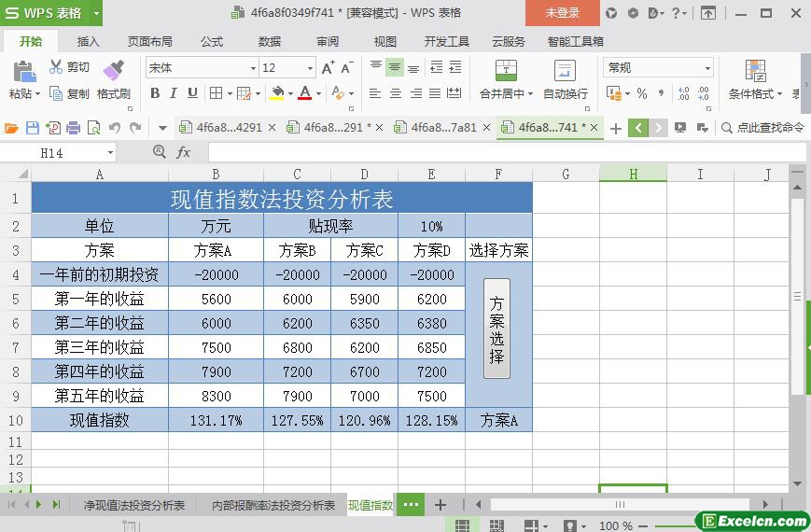Expand the number format 常规 dropdown
The width and height of the screenshot is (811, 532).
tap(707, 68)
